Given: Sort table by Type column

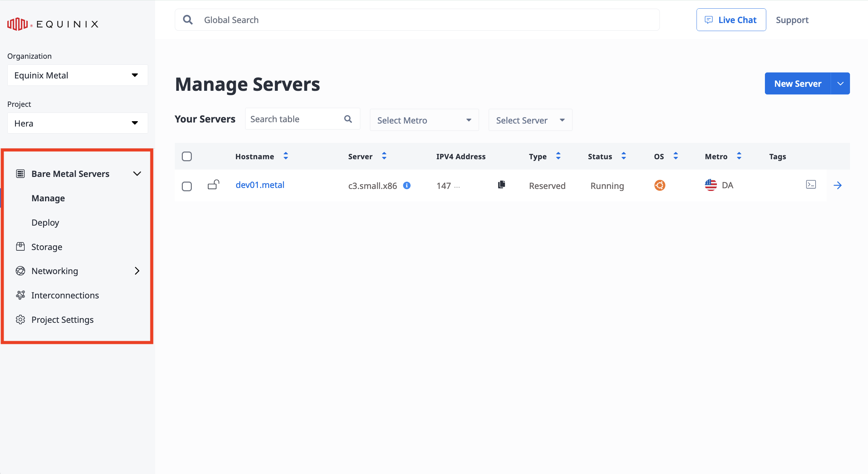Looking at the screenshot, I should click(x=558, y=156).
